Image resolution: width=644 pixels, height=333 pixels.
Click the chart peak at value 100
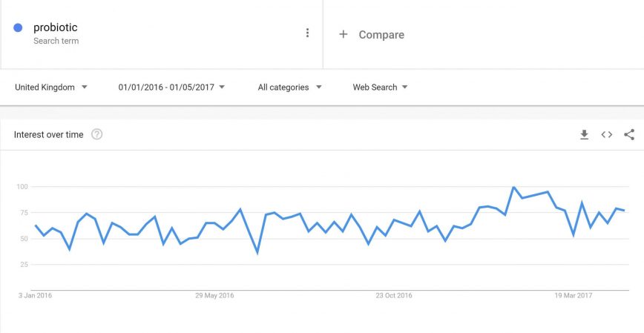[x=513, y=187]
